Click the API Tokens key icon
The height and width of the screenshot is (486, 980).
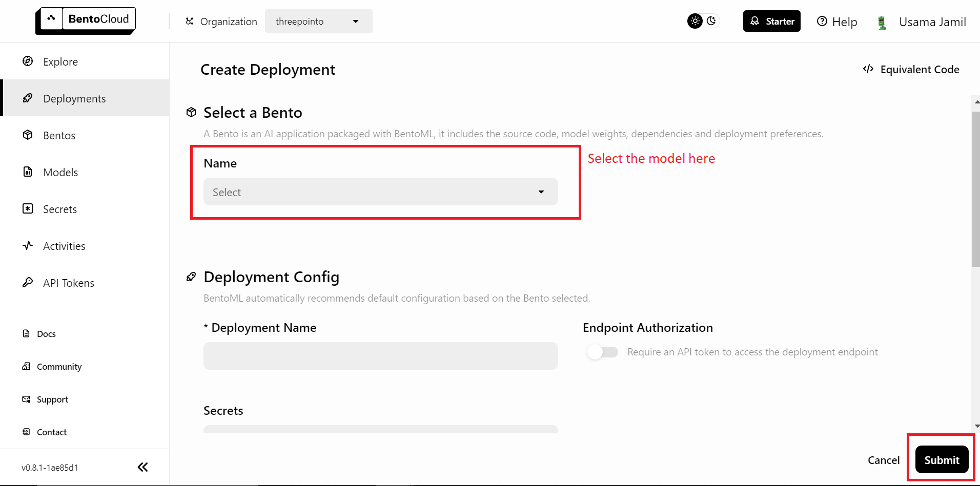tap(28, 283)
